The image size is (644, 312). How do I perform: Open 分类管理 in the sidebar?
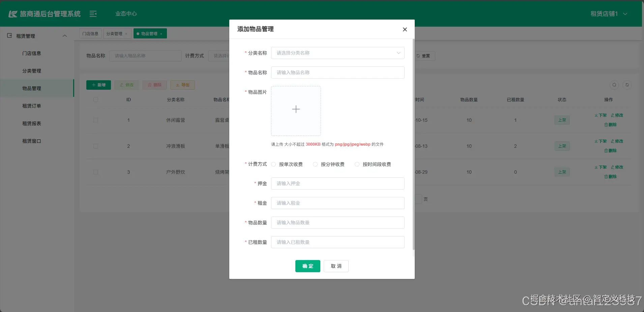click(32, 71)
